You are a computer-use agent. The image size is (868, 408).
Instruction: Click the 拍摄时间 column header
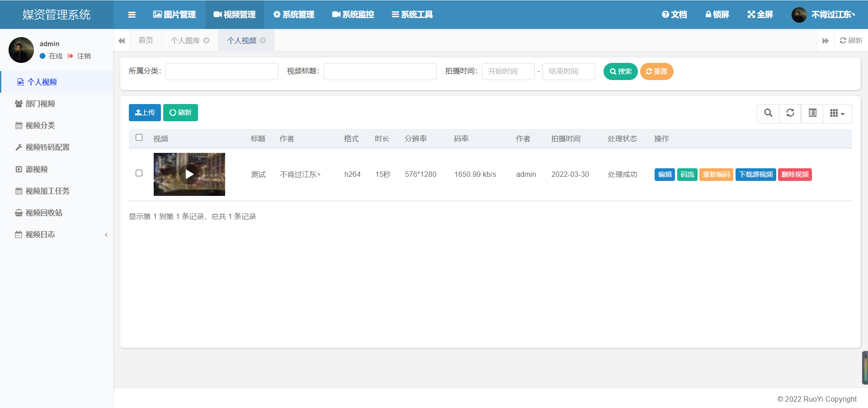(x=566, y=139)
